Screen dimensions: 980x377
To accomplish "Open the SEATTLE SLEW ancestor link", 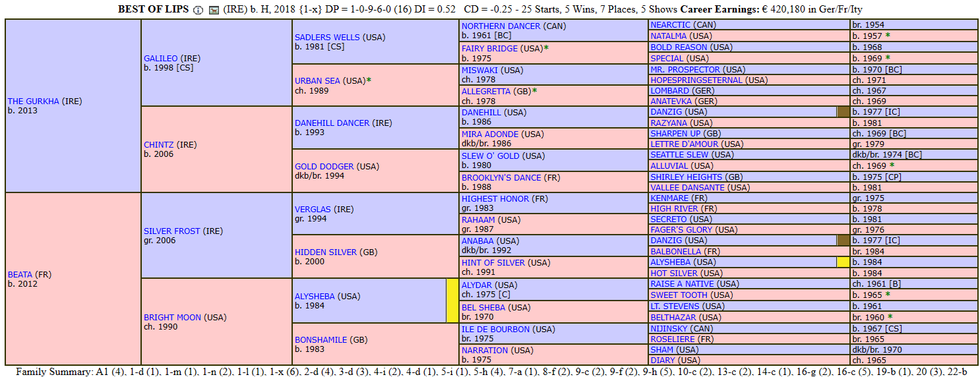I will tap(680, 155).
